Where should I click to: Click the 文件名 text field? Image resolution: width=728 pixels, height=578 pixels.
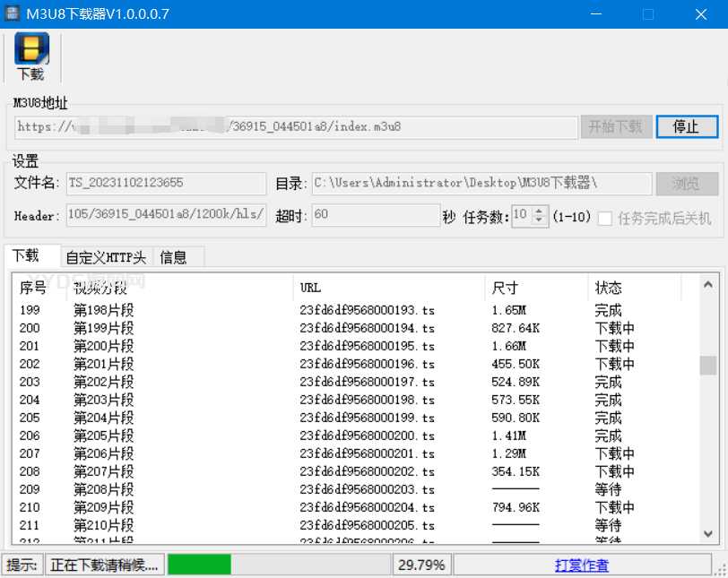(166, 183)
